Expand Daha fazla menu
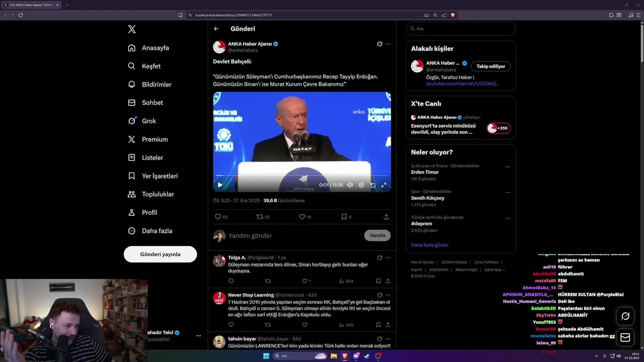 [150, 231]
